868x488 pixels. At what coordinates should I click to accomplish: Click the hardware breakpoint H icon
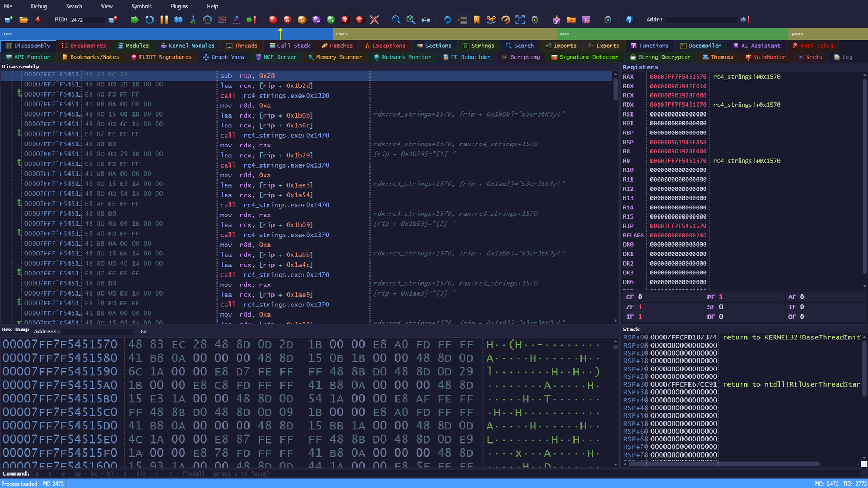288,20
